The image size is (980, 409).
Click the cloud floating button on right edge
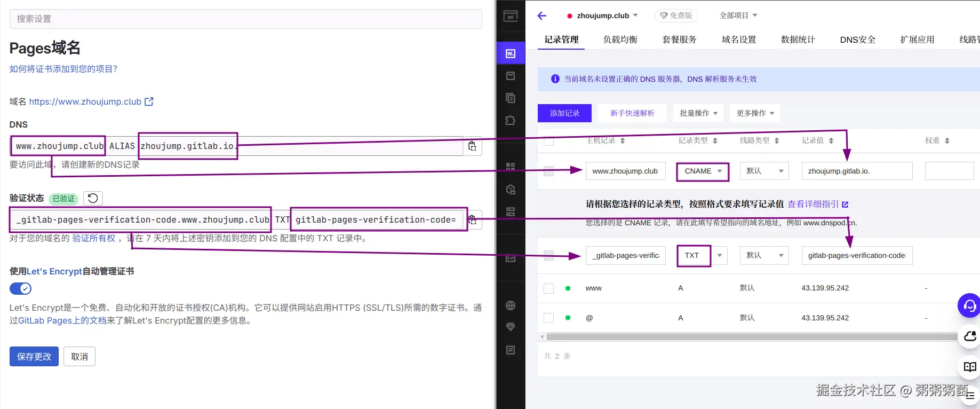tap(970, 336)
